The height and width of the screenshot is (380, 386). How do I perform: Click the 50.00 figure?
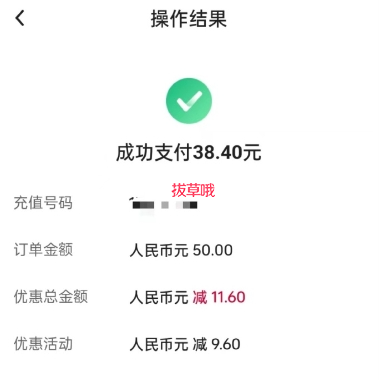(213, 250)
